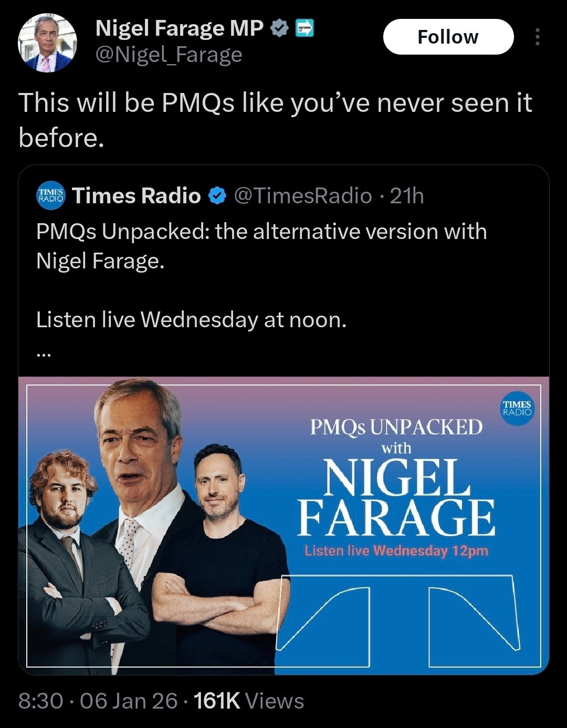Open the Nigel Farage MP display name
Screen dimensions: 567x728
click(x=179, y=28)
